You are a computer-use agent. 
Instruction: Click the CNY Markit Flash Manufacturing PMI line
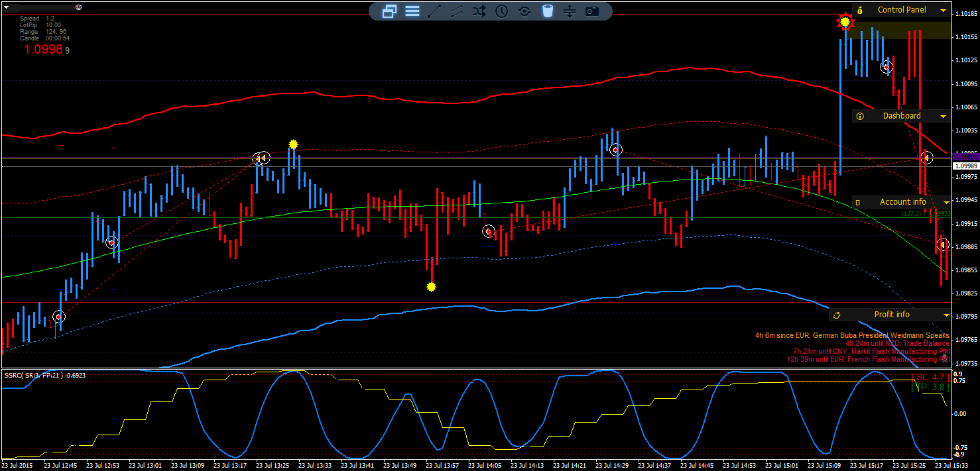pyautogui.click(x=871, y=352)
